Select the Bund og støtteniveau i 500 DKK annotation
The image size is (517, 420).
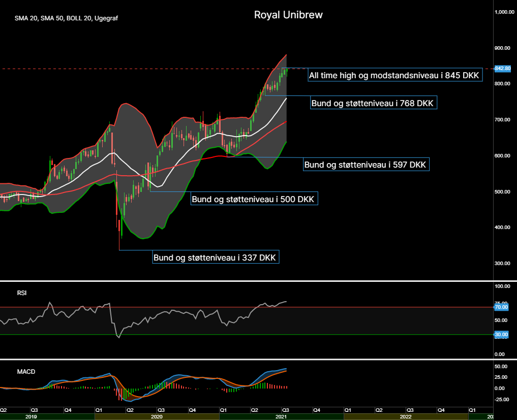pyautogui.click(x=254, y=199)
